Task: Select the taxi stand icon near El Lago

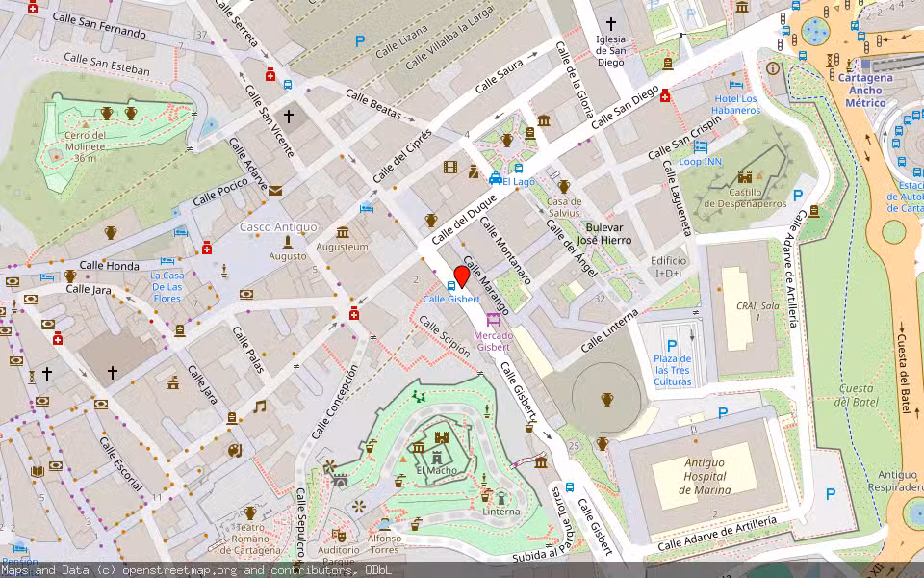Action: (495, 179)
